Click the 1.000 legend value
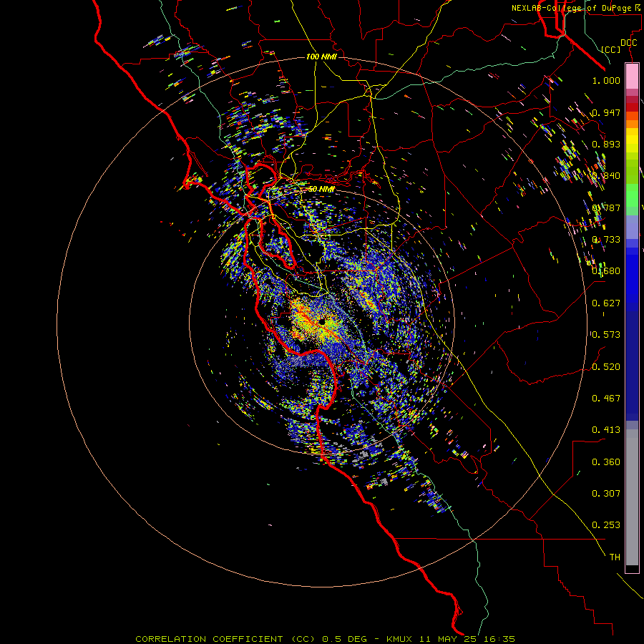Viewport: 644px width, 644px height. coord(606,80)
